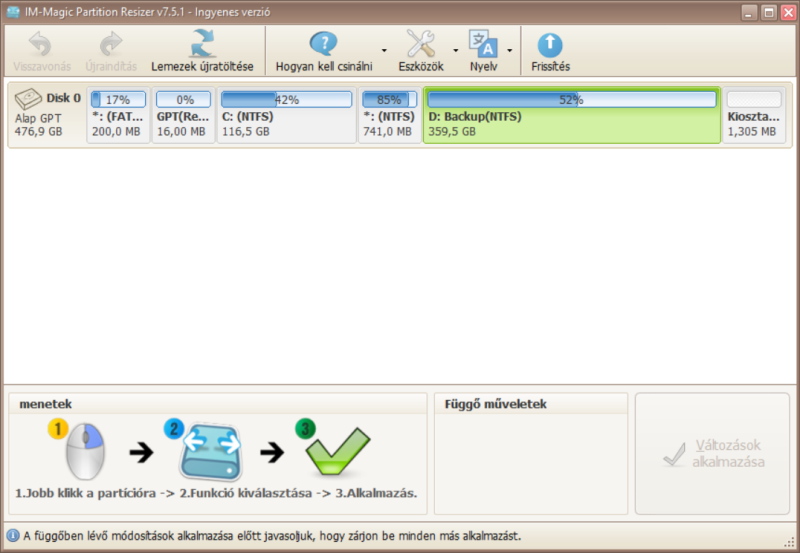800x553 pixels.
Task: Expand the Hogyan kell csinálni dropdown arrow
Action: (384, 51)
